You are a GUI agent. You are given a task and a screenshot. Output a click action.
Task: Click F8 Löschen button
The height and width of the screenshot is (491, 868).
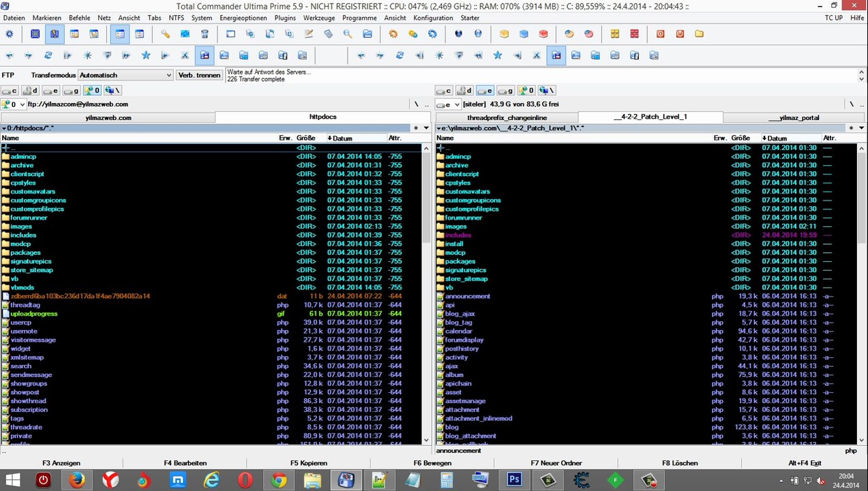click(x=680, y=463)
